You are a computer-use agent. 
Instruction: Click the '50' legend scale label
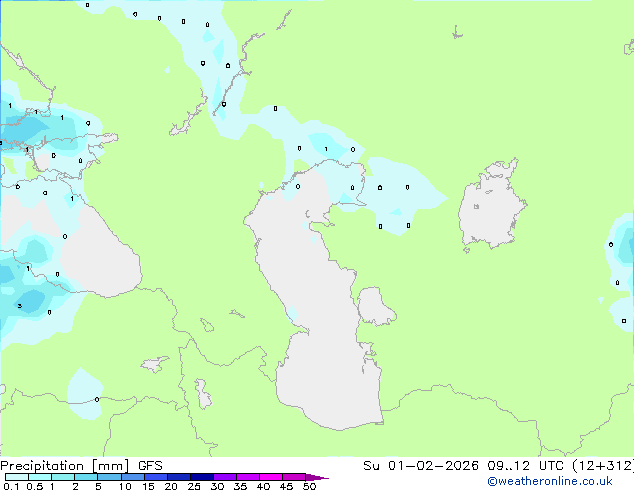pos(310,486)
